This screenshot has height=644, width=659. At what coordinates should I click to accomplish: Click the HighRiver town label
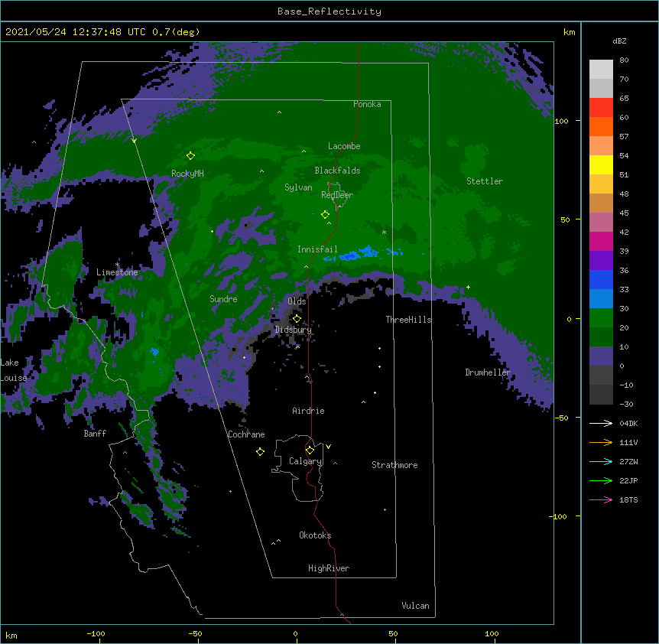coord(329,568)
